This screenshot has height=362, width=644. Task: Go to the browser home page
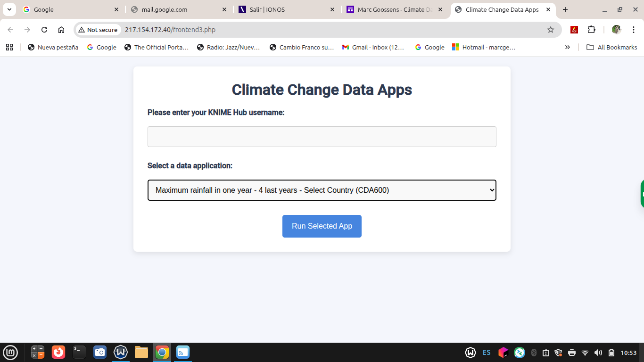click(61, 30)
